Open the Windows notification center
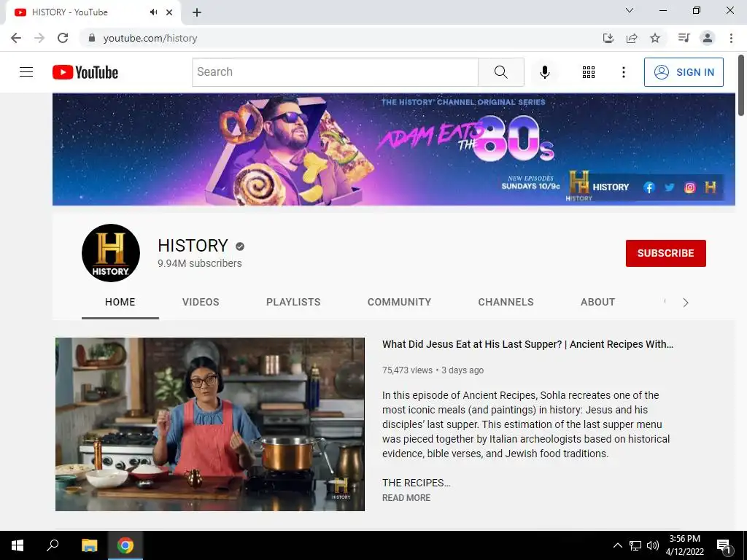 tap(724, 546)
